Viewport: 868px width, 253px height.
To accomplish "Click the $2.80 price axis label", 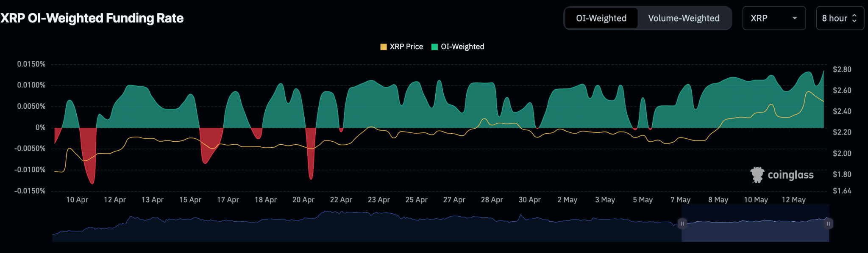I will [x=842, y=69].
